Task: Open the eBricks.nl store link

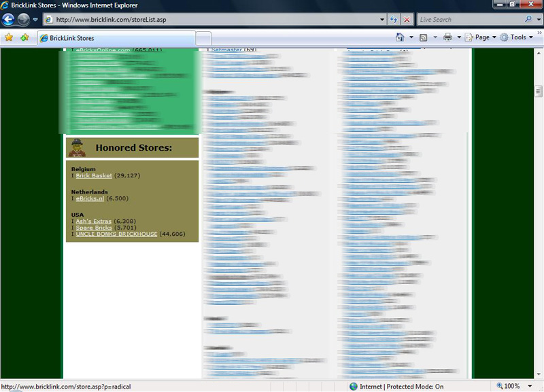Action: (x=90, y=198)
